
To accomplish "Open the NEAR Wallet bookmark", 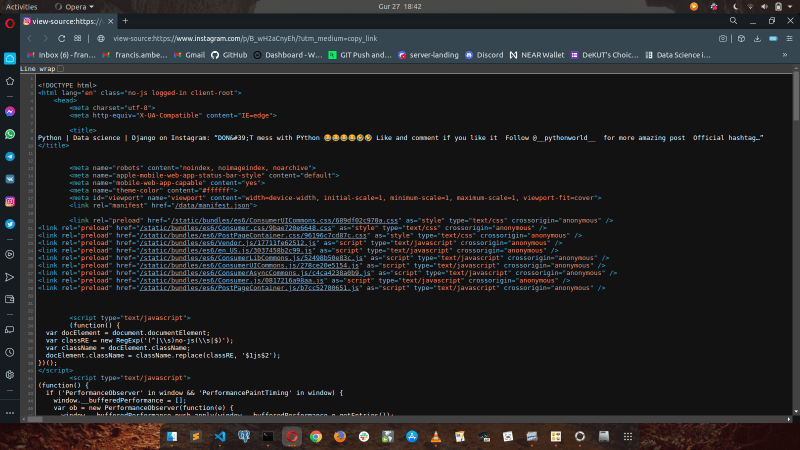I will (x=537, y=55).
